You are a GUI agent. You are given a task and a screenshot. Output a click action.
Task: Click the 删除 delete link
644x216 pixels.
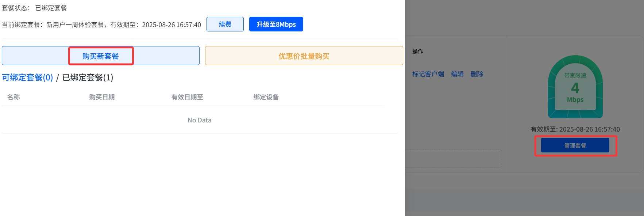click(x=477, y=74)
